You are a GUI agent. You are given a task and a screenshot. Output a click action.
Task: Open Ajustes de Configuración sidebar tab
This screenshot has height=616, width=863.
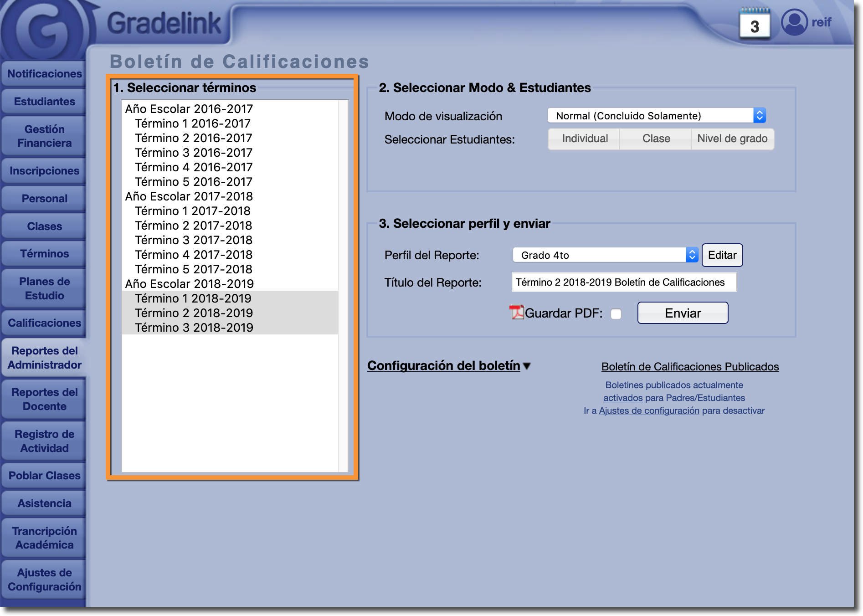[44, 580]
